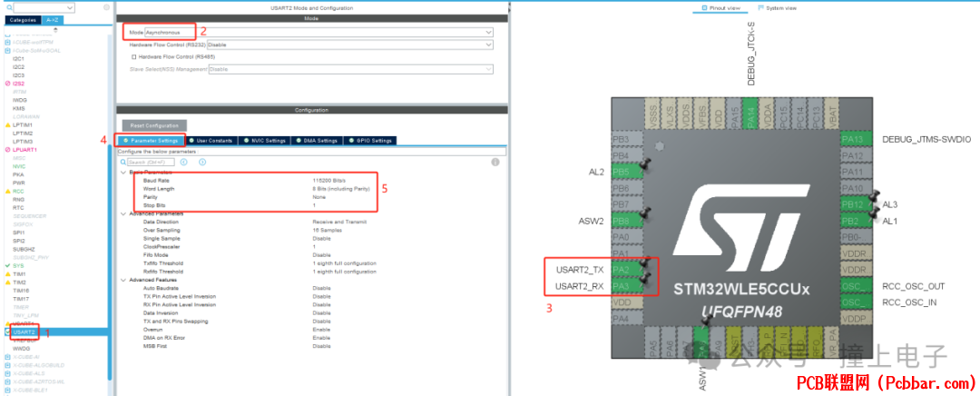Image resolution: width=980 pixels, height=396 pixels.
Task: Select LPUART1 in the peripheral list
Action: point(24,150)
